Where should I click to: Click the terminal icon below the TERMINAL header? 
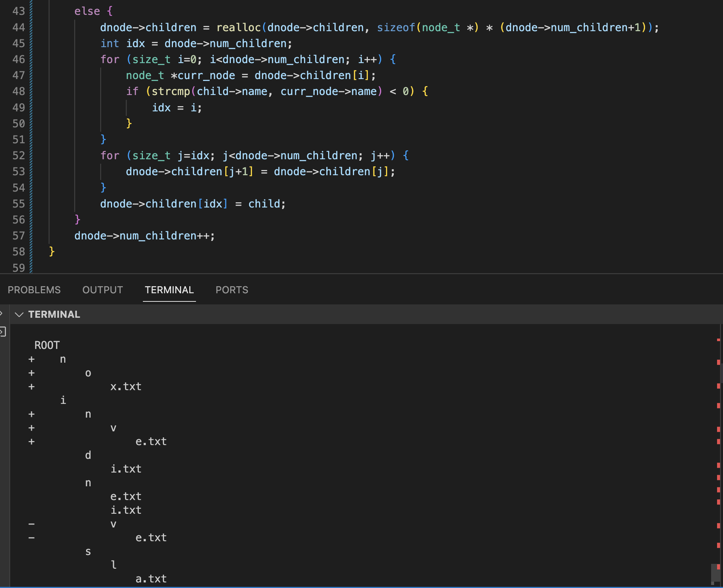pyautogui.click(x=3, y=331)
